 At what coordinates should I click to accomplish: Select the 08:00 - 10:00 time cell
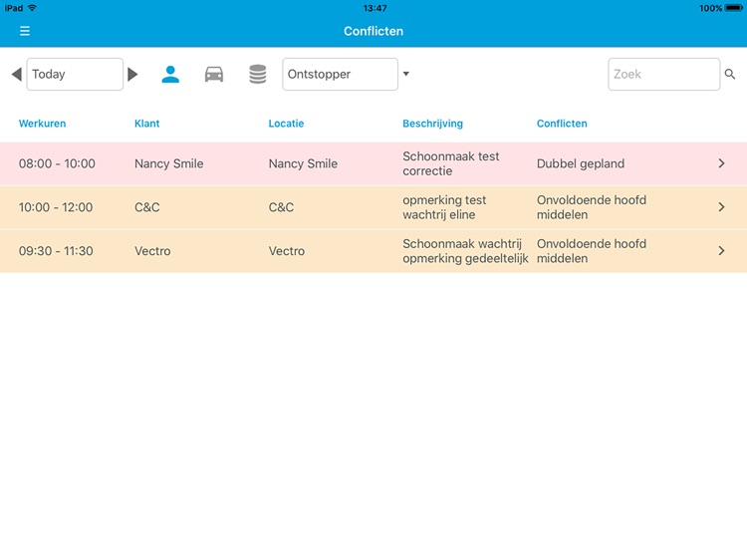point(57,163)
